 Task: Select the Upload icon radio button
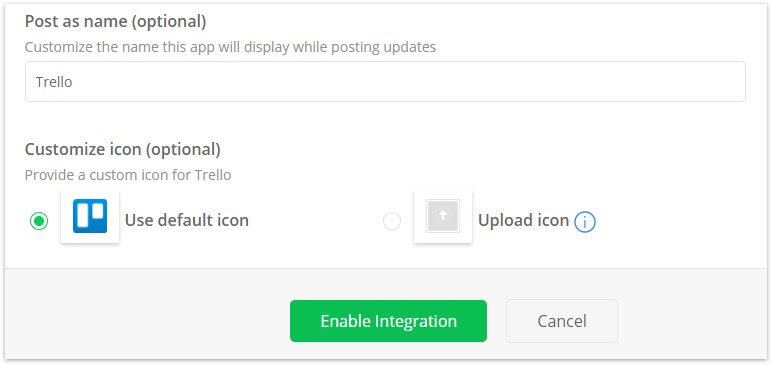point(392,221)
